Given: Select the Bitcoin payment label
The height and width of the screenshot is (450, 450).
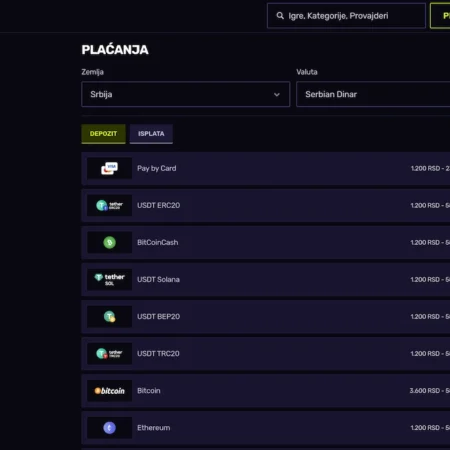Looking at the screenshot, I should (x=149, y=391).
